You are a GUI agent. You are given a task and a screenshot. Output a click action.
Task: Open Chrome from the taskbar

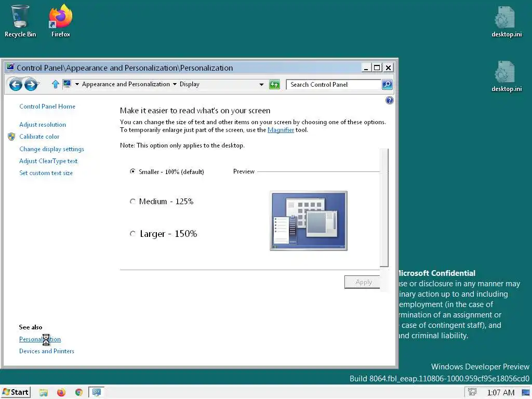(x=79, y=393)
